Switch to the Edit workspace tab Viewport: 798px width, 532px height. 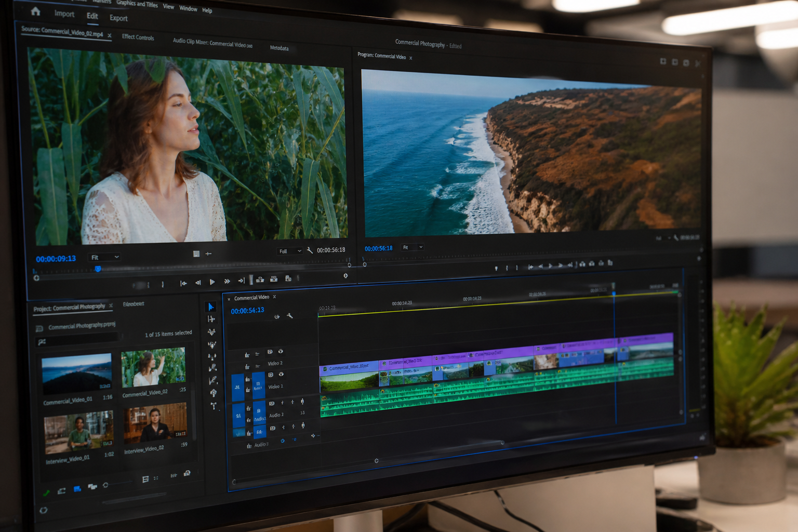[92, 16]
